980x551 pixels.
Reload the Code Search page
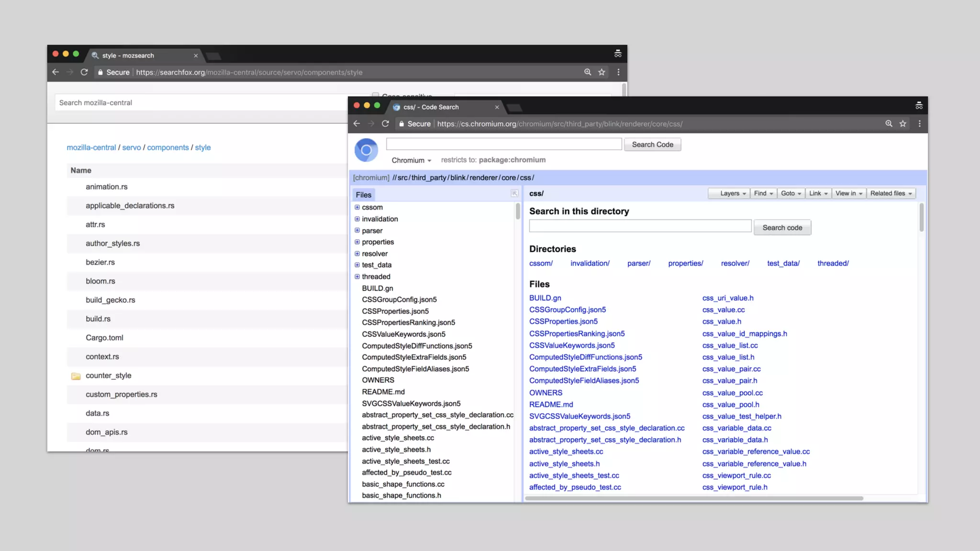tap(385, 124)
